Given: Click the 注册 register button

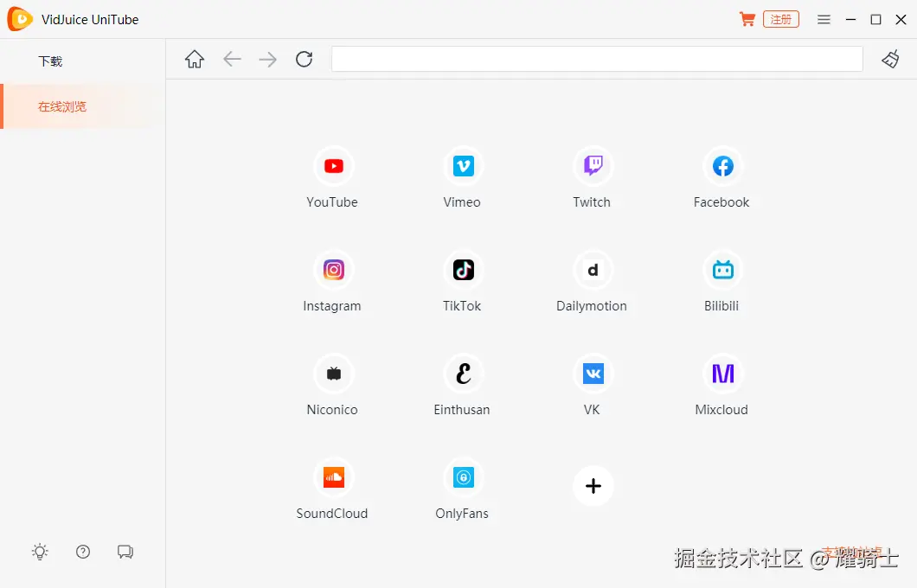Looking at the screenshot, I should click(x=780, y=19).
